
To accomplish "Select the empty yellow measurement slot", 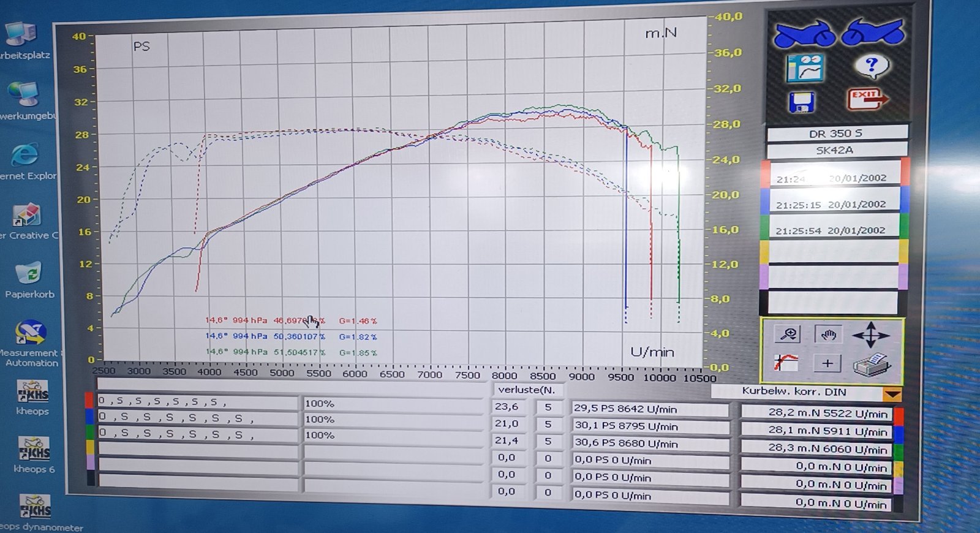I will point(832,251).
